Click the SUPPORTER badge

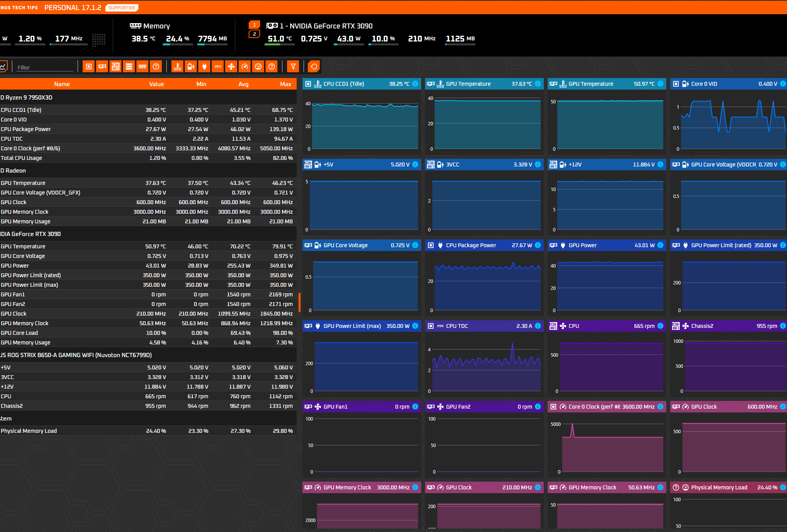[122, 8]
